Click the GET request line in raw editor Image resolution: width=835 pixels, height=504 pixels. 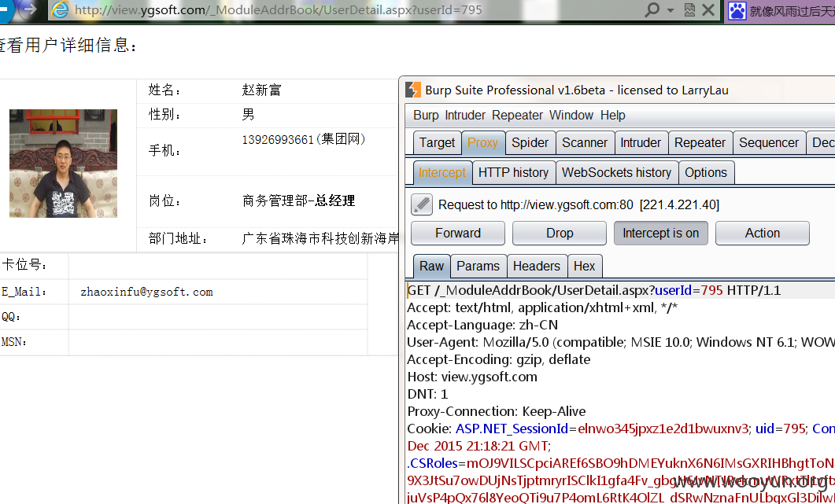(x=594, y=290)
